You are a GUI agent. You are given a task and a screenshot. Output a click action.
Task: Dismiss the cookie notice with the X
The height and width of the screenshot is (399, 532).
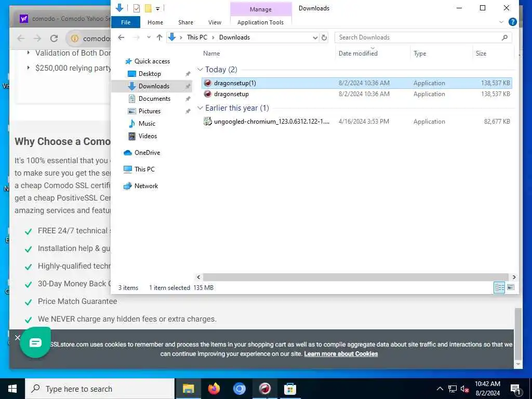(x=18, y=338)
